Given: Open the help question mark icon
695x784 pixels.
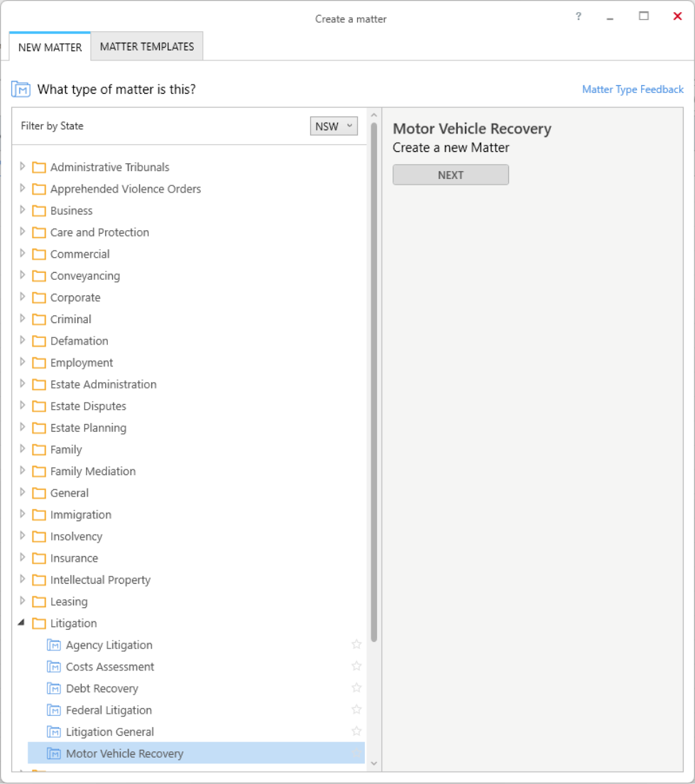Looking at the screenshot, I should click(x=579, y=16).
